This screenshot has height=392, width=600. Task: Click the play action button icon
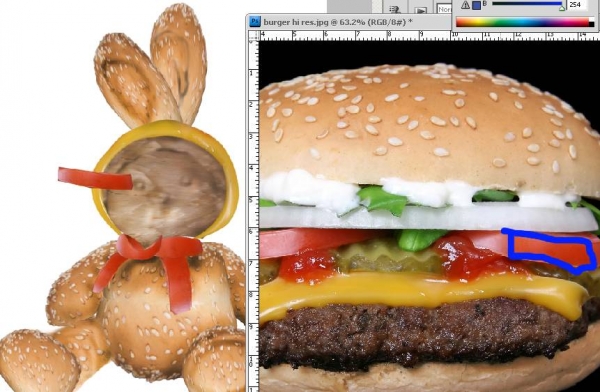pos(421,10)
